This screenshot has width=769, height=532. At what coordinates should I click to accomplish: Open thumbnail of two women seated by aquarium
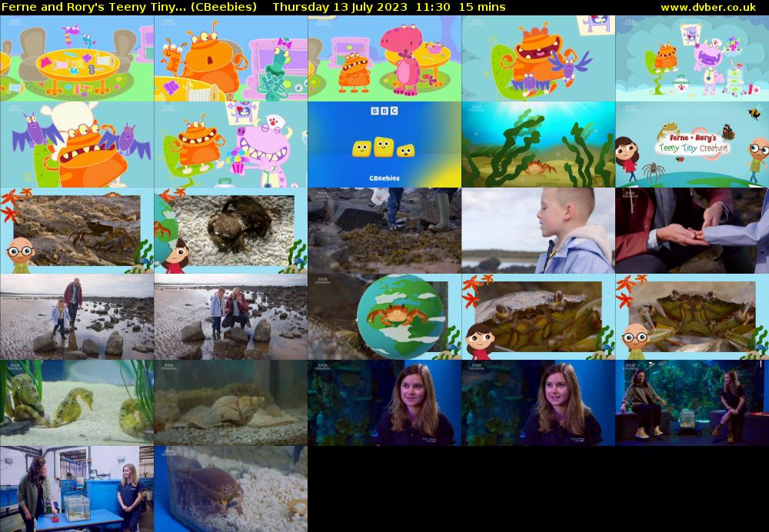pyautogui.click(x=692, y=403)
